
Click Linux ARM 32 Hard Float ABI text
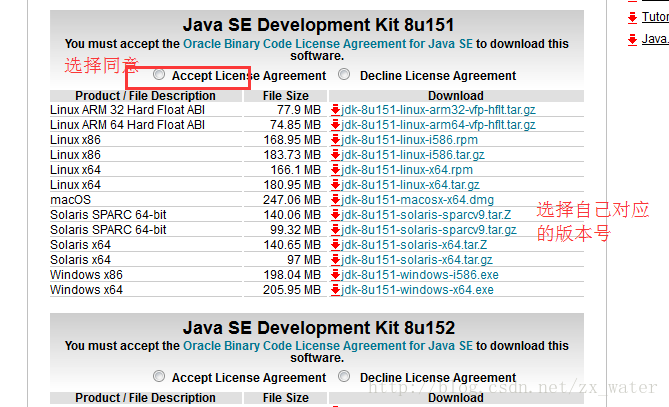tap(127, 110)
